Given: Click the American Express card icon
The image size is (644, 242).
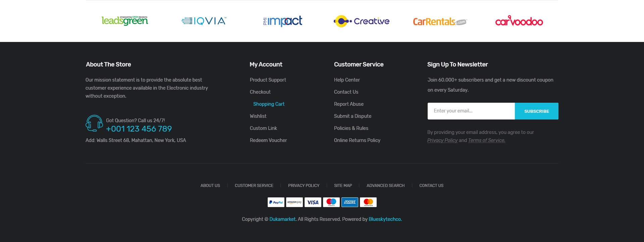Looking at the screenshot, I should (x=350, y=202).
